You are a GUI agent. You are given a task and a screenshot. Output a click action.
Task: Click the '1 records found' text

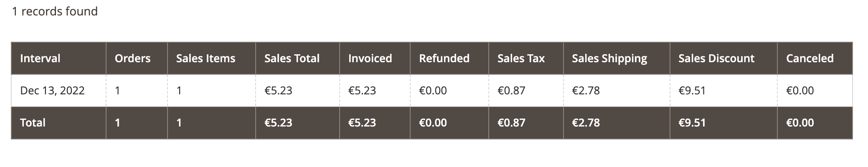(55, 11)
